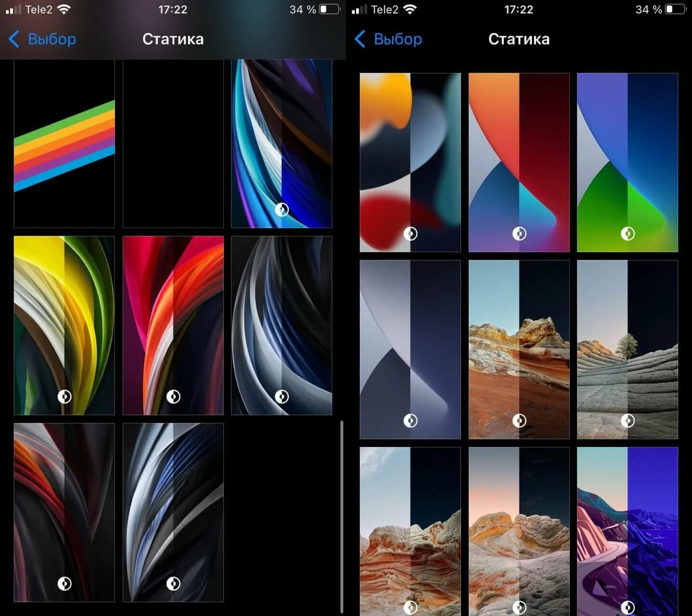692x616 pixels.
Task: Select red and orange swirl wallpaper
Action: (x=173, y=325)
